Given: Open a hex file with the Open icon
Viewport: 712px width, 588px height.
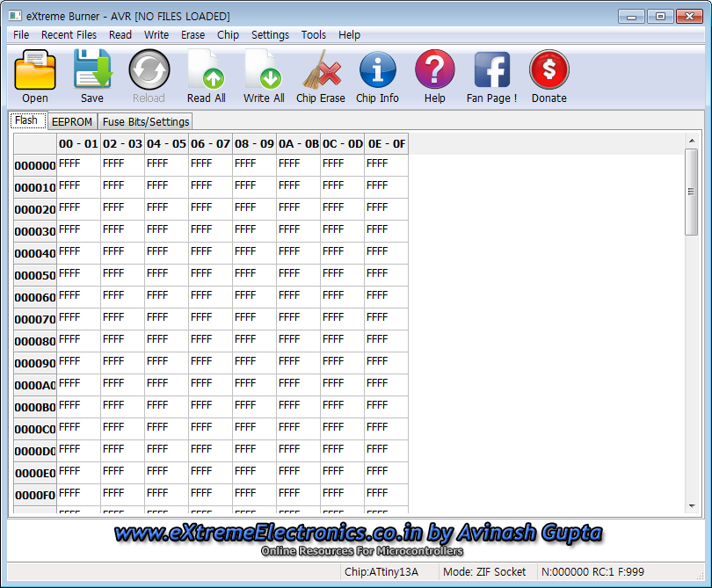Looking at the screenshot, I should [35, 70].
